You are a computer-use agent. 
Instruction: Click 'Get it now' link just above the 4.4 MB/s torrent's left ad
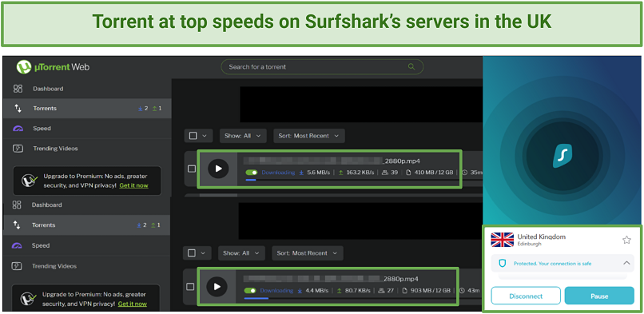[x=133, y=304]
